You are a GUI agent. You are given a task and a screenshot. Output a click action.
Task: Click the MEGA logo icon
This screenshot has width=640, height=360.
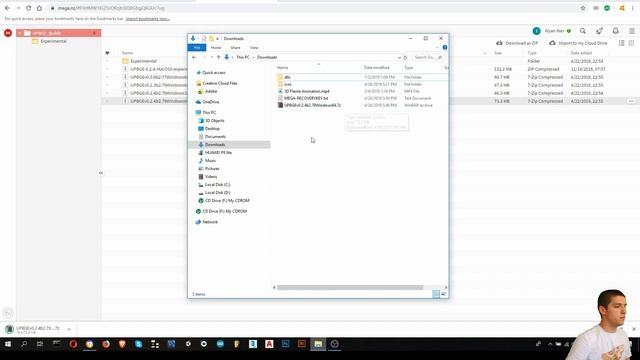click(x=8, y=33)
